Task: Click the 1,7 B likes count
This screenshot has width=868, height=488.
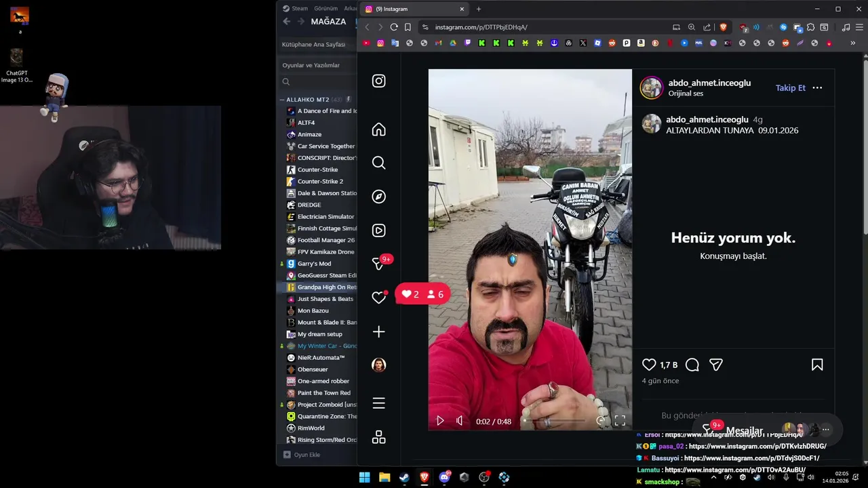Action: point(669,365)
